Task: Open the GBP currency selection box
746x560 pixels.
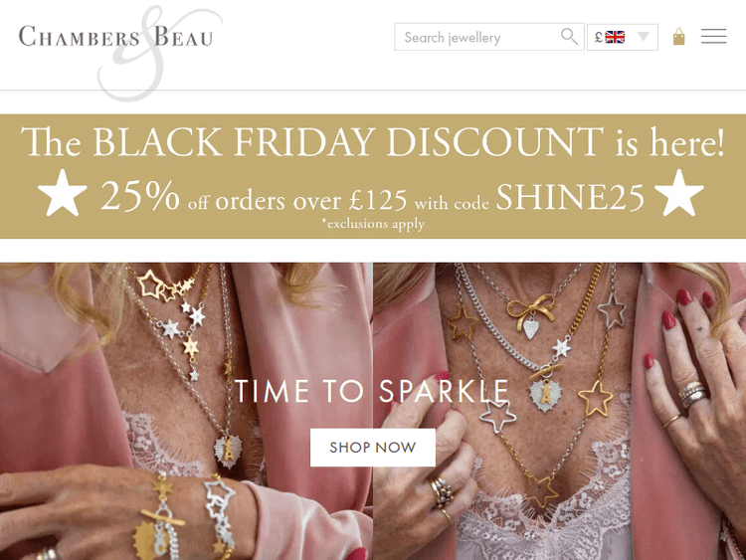Action: coord(623,37)
